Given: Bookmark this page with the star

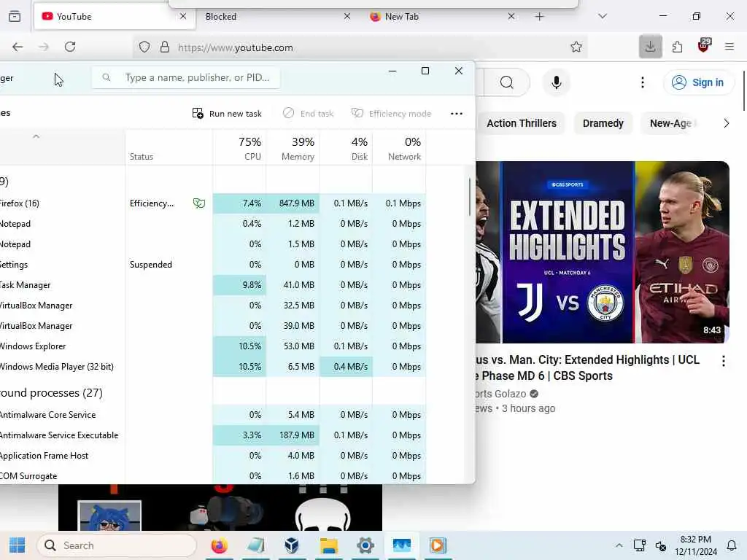Looking at the screenshot, I should (x=576, y=47).
